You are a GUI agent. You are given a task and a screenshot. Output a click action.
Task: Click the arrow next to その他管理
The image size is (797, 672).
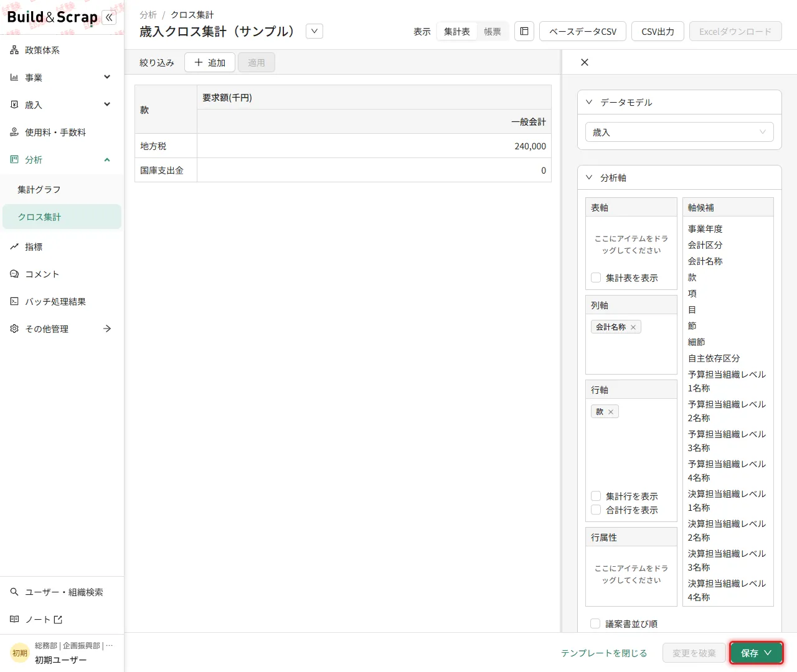pos(107,329)
